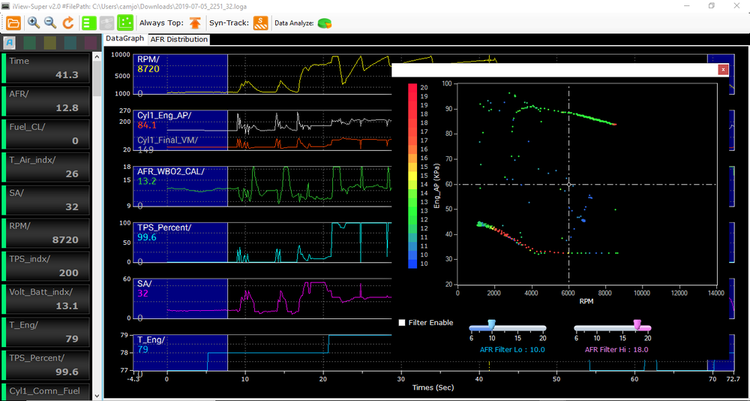Show green list view icon

[x=88, y=22]
